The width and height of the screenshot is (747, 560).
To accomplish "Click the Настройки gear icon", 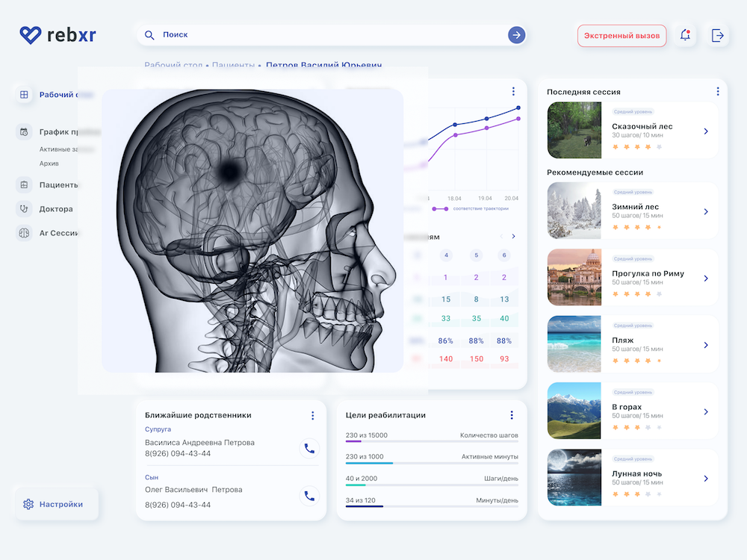I will tap(28, 504).
